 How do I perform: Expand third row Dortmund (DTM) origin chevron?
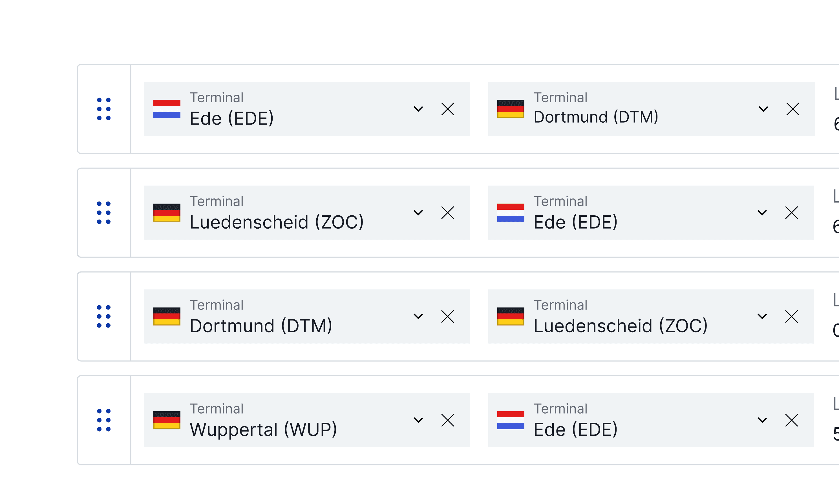click(x=418, y=316)
